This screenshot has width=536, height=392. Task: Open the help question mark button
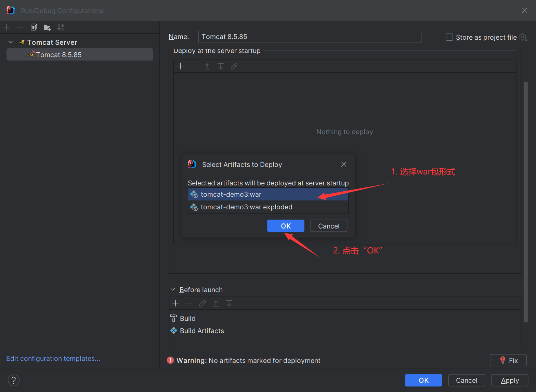coord(14,380)
